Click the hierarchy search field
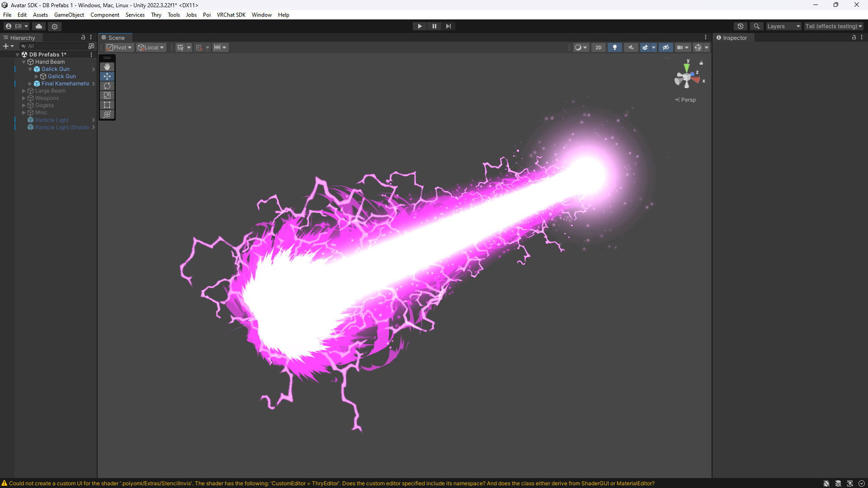The width and height of the screenshot is (868, 488). [x=57, y=46]
